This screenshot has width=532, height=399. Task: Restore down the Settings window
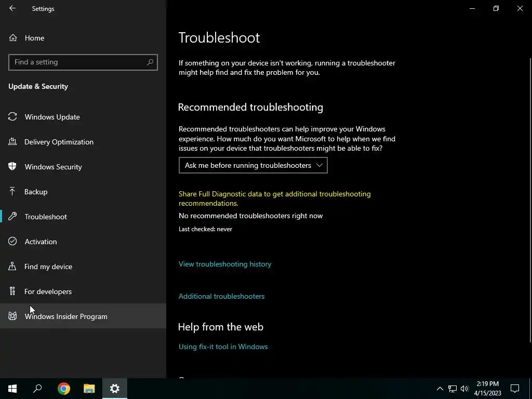point(496,8)
